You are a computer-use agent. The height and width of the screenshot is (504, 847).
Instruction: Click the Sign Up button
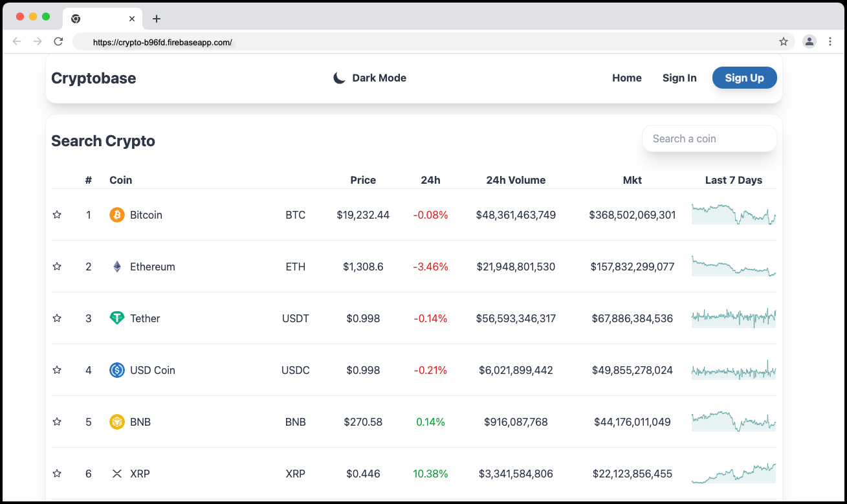coord(744,78)
